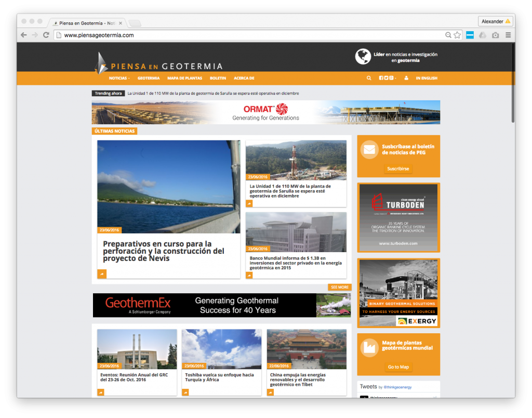
Task: Open the Facebook social icon
Action: (381, 78)
